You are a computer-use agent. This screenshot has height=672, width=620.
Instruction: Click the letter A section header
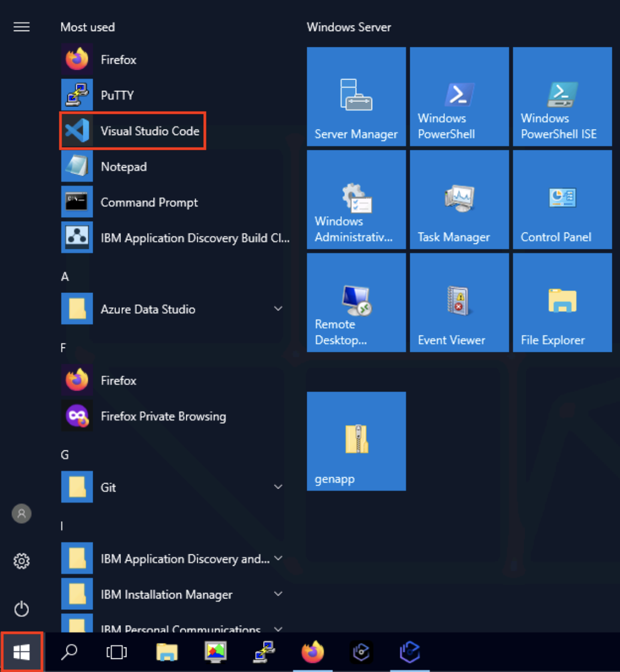pyautogui.click(x=65, y=277)
